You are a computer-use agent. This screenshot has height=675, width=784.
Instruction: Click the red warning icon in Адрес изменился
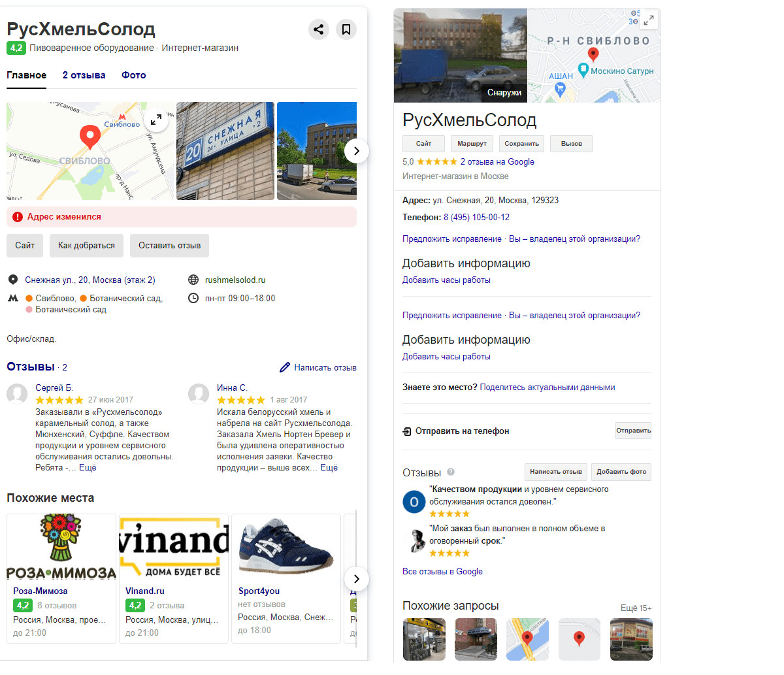(x=18, y=217)
